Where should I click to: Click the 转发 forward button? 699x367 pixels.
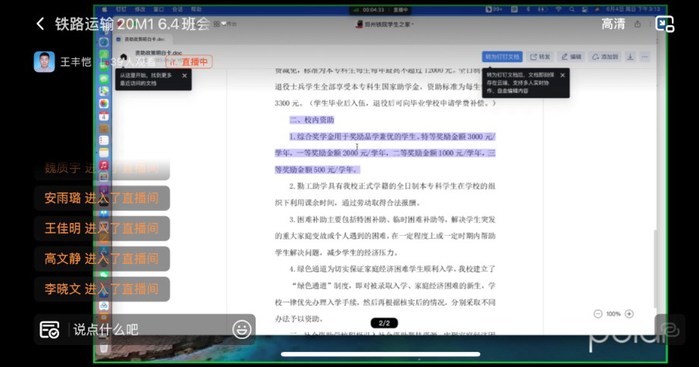click(x=540, y=57)
